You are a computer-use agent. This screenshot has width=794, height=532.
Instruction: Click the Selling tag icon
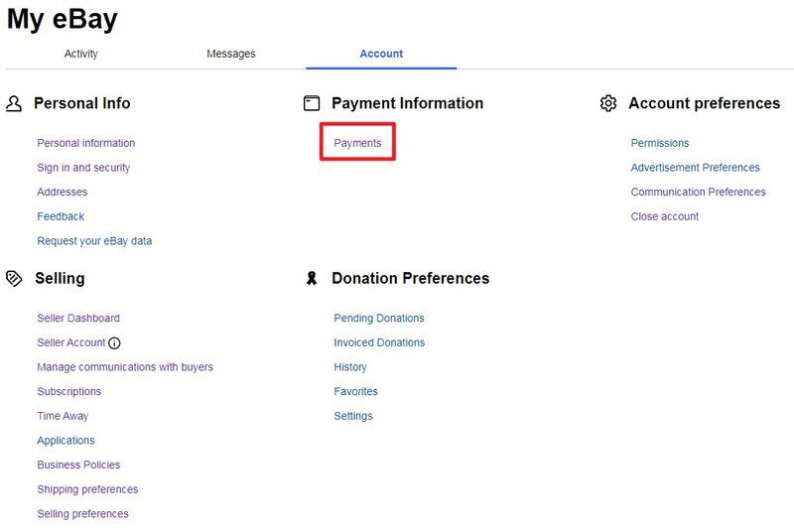click(14, 279)
